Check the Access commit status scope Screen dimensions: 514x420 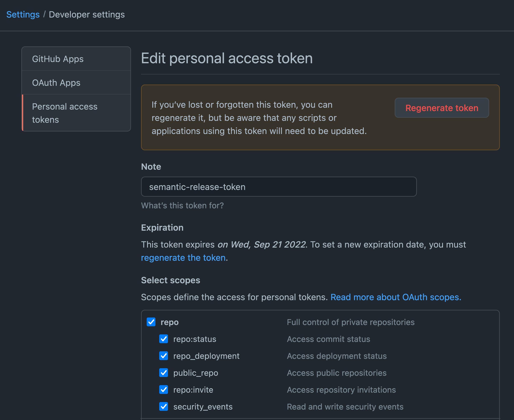(164, 339)
